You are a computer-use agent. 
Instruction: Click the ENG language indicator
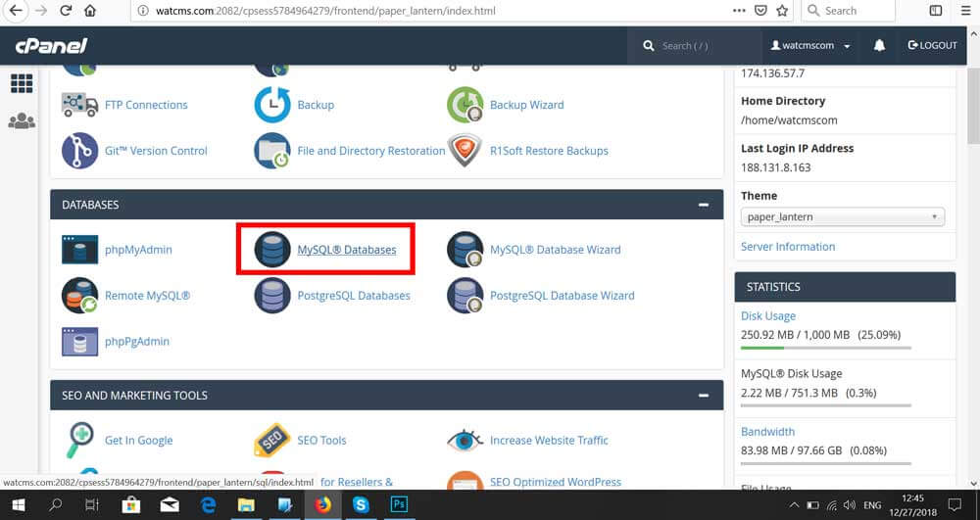[x=872, y=505]
